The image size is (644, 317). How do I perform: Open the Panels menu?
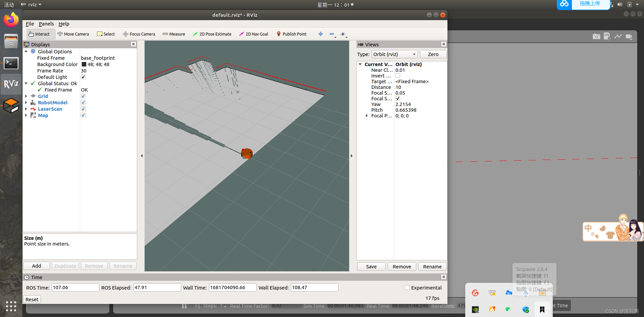(46, 23)
